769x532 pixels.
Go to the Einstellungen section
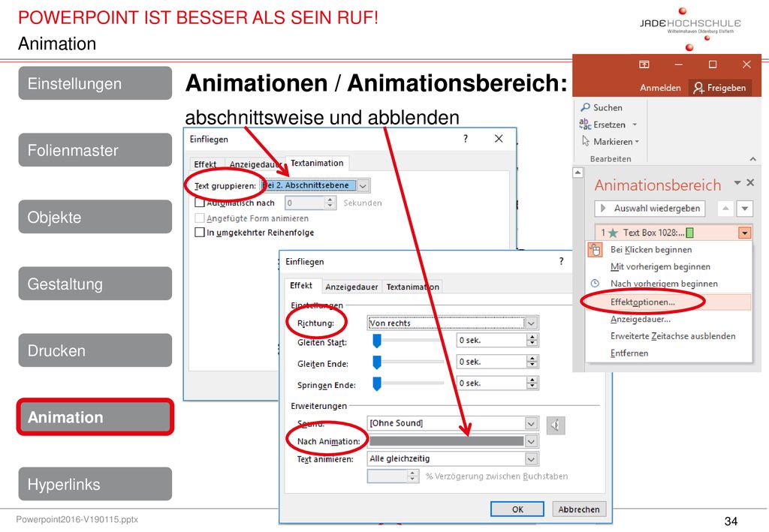[x=95, y=83]
